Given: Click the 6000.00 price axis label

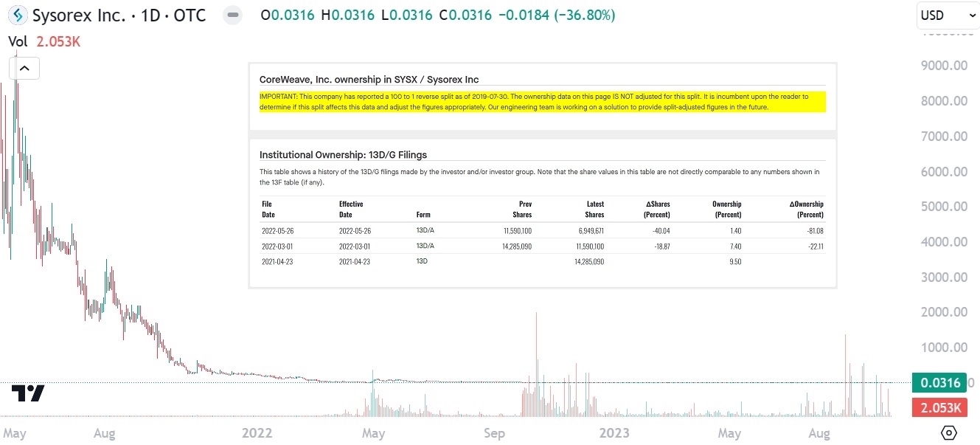Looking at the screenshot, I should pos(945,171).
